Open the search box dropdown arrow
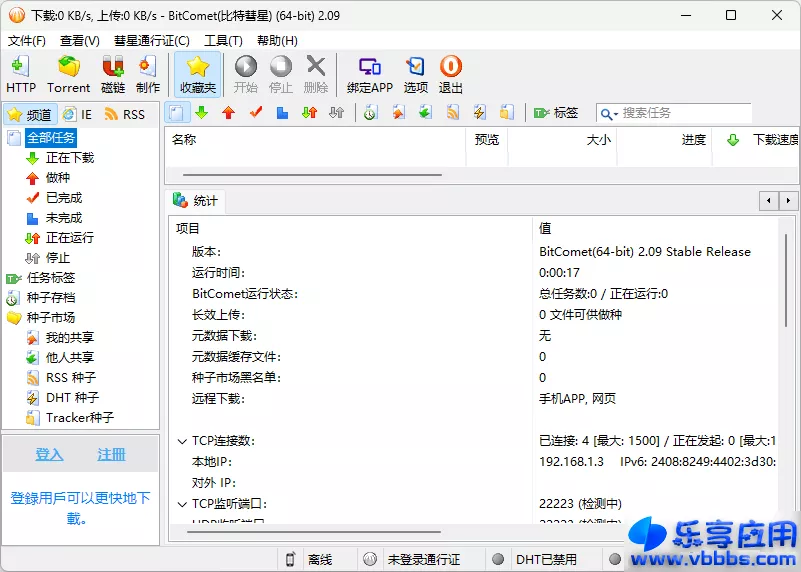The image size is (801, 572). 608,113
